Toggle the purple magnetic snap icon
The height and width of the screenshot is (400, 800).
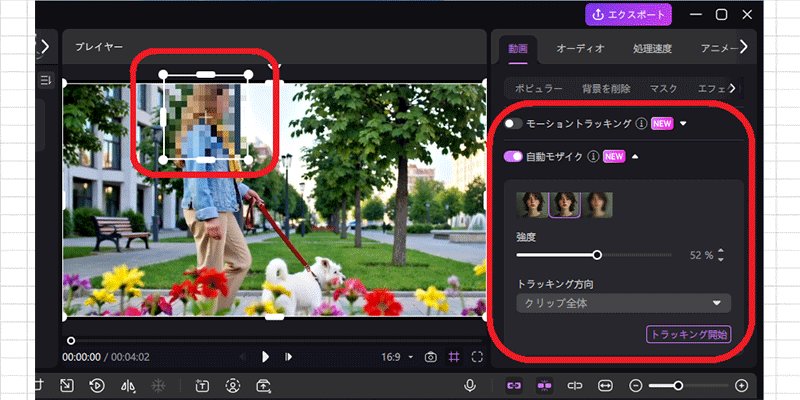click(544, 386)
